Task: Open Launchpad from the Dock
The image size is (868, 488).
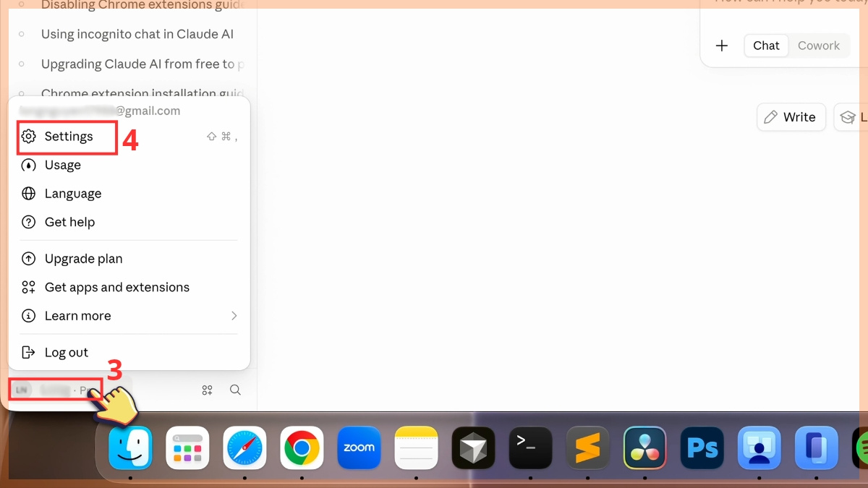Action: pyautogui.click(x=187, y=448)
